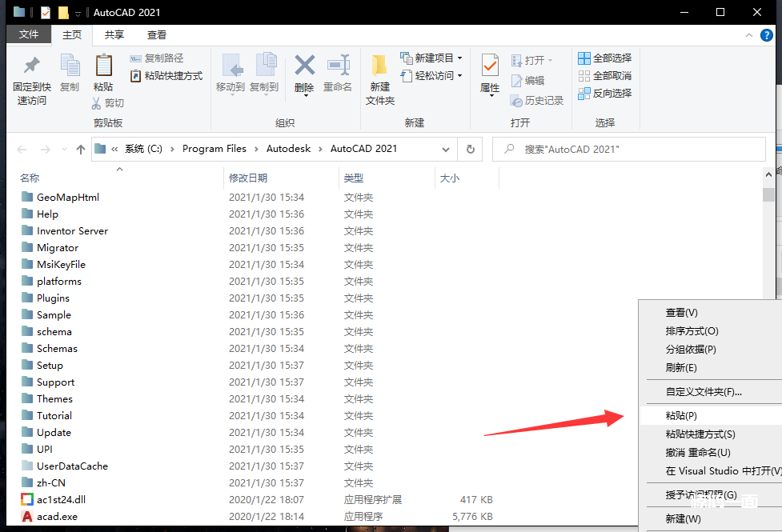
Task: Click the Pin to Quick Access icon
Action: point(32,66)
